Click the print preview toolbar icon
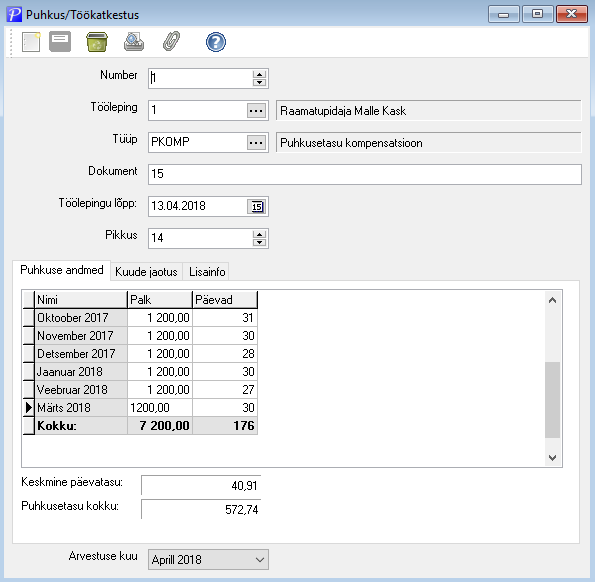Screen dimensions: 595x582 (134, 42)
